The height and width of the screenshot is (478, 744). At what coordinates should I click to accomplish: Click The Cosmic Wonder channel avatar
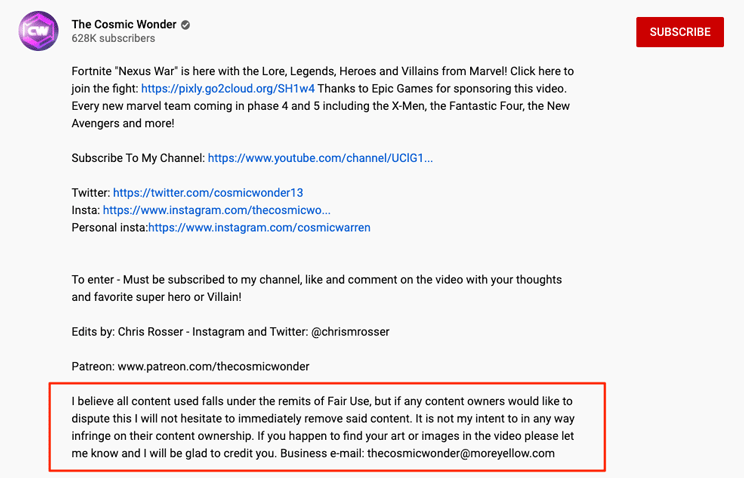(38, 31)
